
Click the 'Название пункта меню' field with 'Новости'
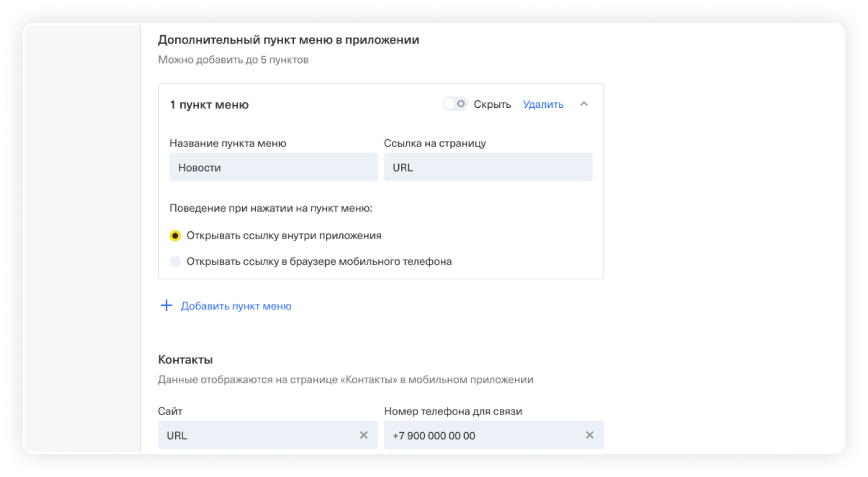click(x=273, y=168)
